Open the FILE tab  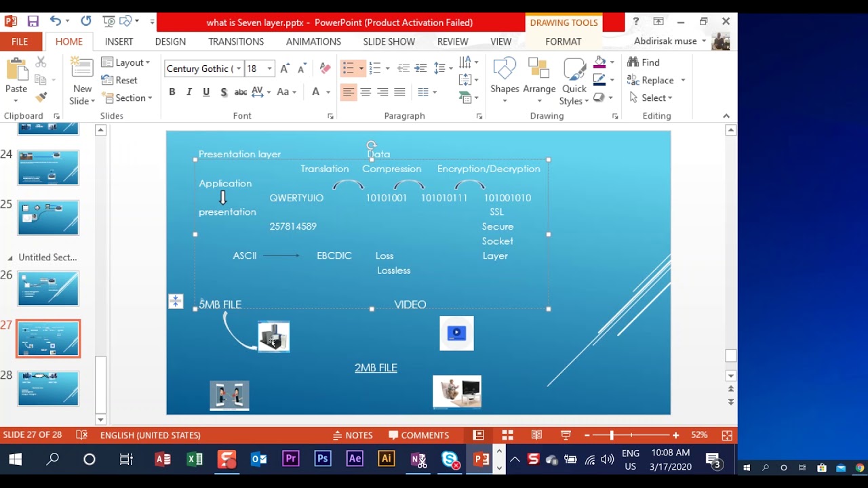pyautogui.click(x=20, y=41)
